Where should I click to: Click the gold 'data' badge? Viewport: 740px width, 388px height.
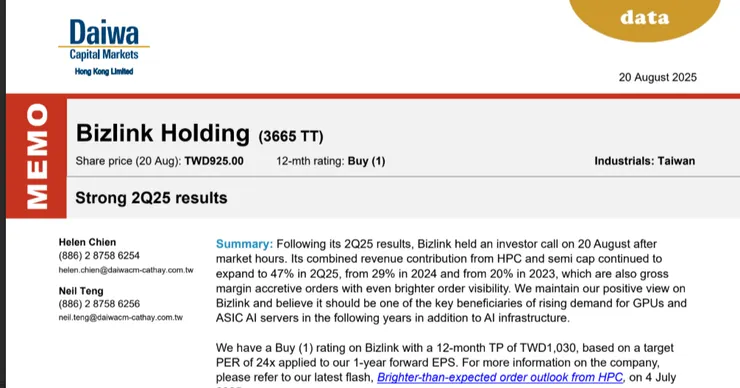click(x=645, y=19)
